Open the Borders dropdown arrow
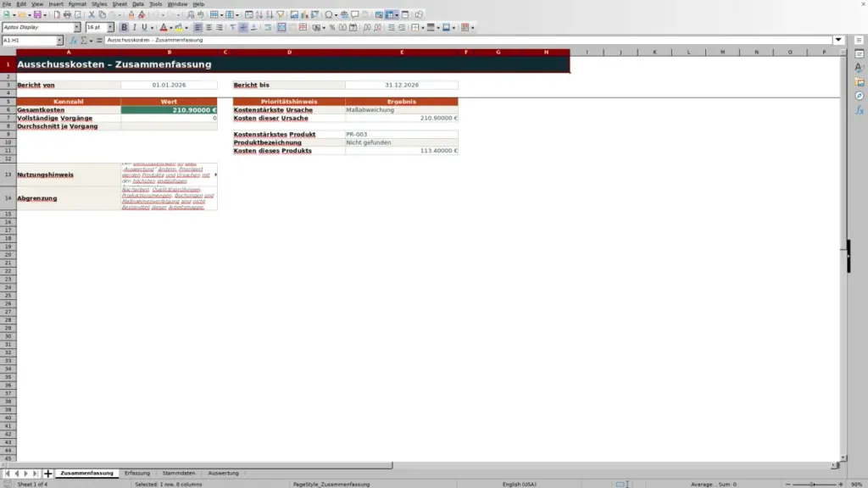 click(x=423, y=28)
